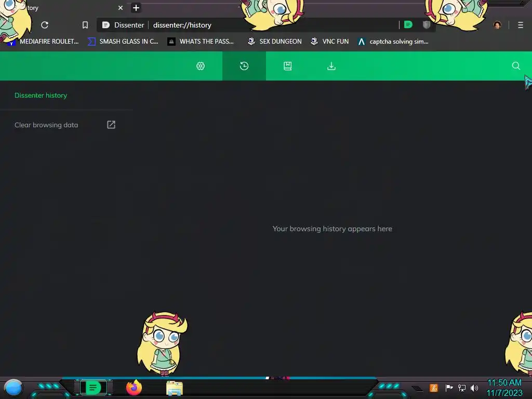
Task: Switch to the Downloads tab
Action: pyautogui.click(x=331, y=66)
